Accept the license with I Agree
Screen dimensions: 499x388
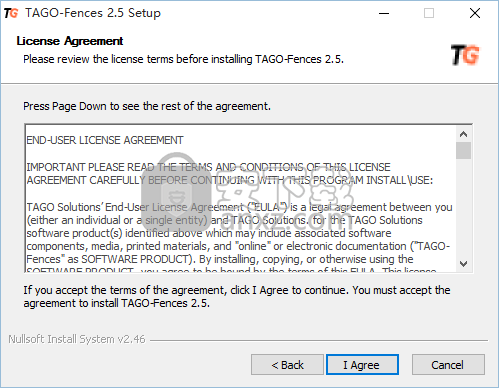pos(362,365)
